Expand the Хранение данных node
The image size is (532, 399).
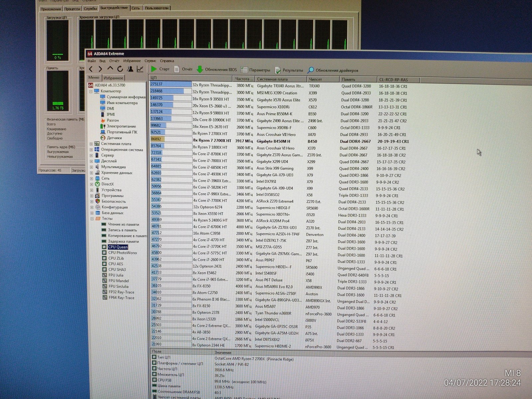91,173
